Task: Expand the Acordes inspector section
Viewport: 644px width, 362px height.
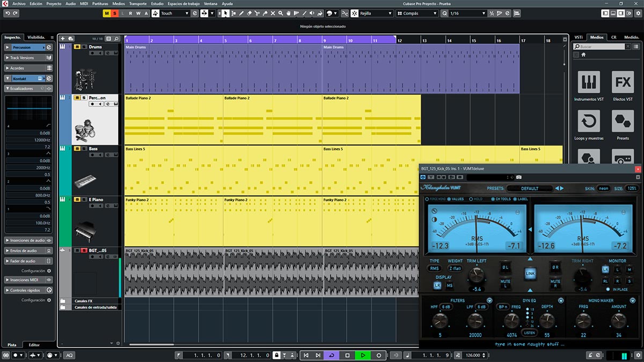Action: [x=28, y=68]
